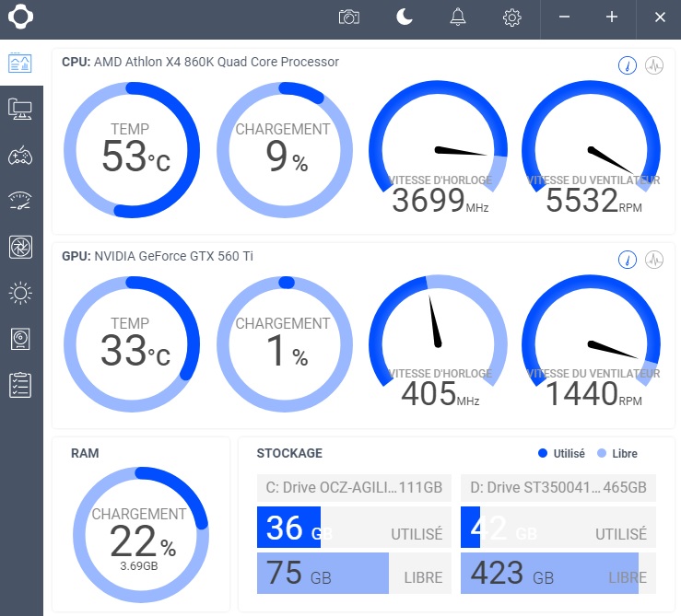
Task: Open the PC specs sidebar section
Action: [x=20, y=109]
